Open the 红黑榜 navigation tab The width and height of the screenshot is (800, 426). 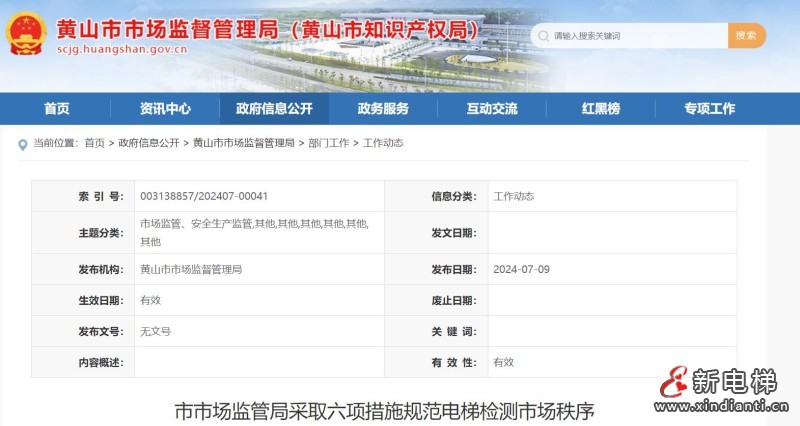(x=601, y=109)
